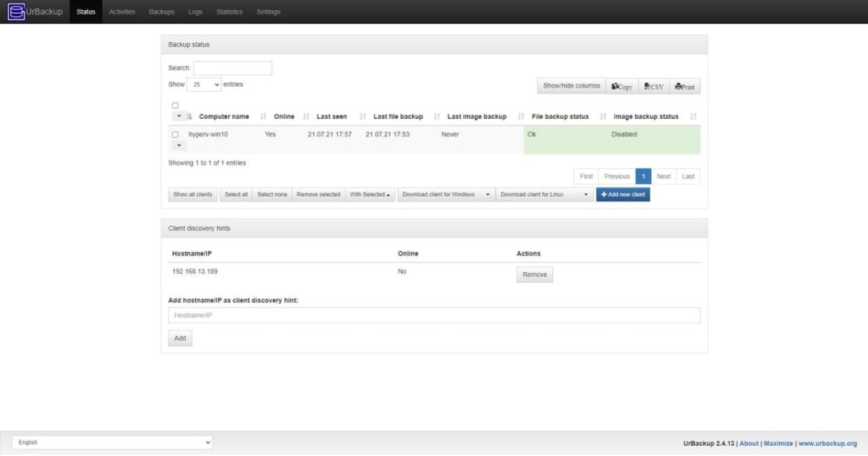This screenshot has height=456, width=868.
Task: Toggle the select-all checkbox above the table
Action: pos(174,105)
